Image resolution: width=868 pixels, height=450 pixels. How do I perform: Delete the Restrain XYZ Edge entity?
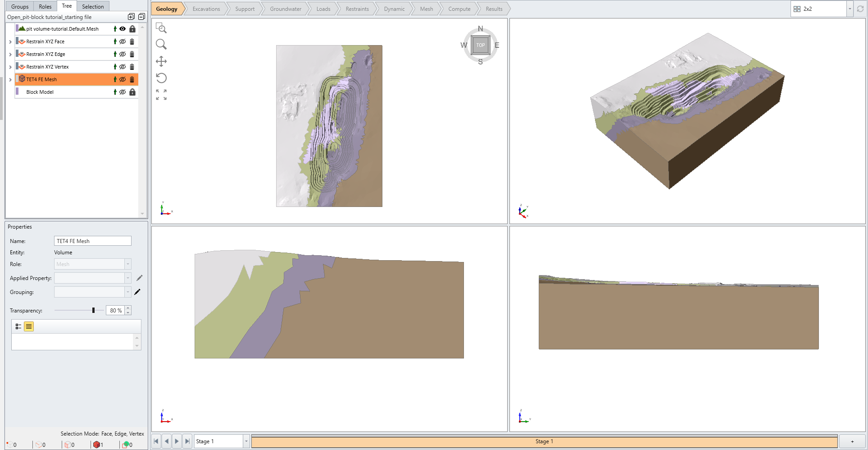132,54
